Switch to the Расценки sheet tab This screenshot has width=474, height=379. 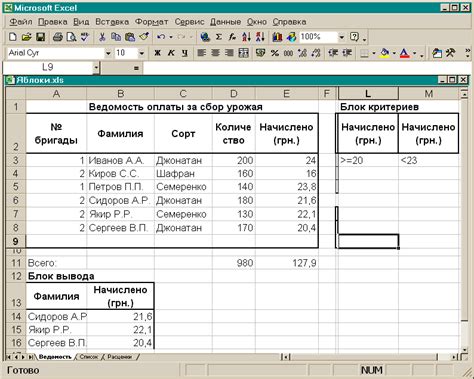[x=120, y=357]
